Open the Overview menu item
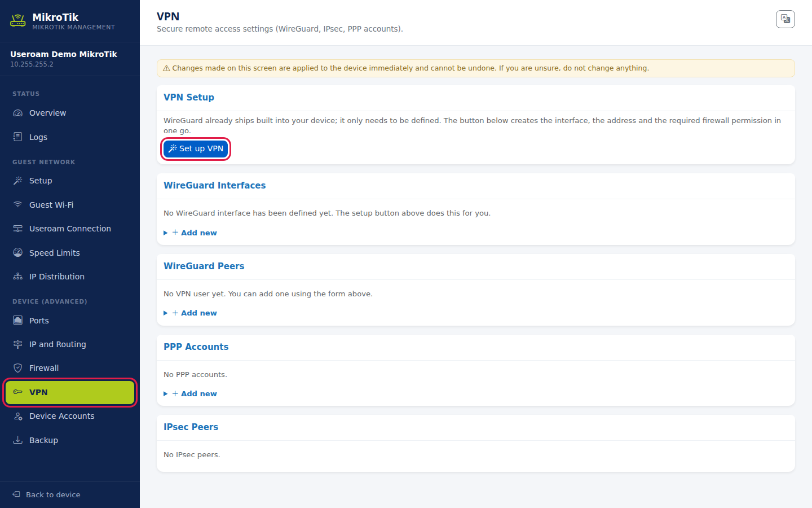812x508 pixels. pos(70,113)
